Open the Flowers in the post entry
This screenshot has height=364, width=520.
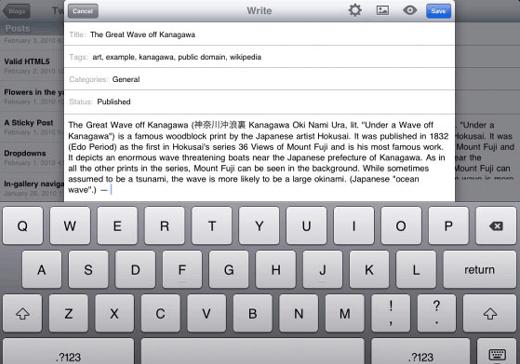[32, 96]
